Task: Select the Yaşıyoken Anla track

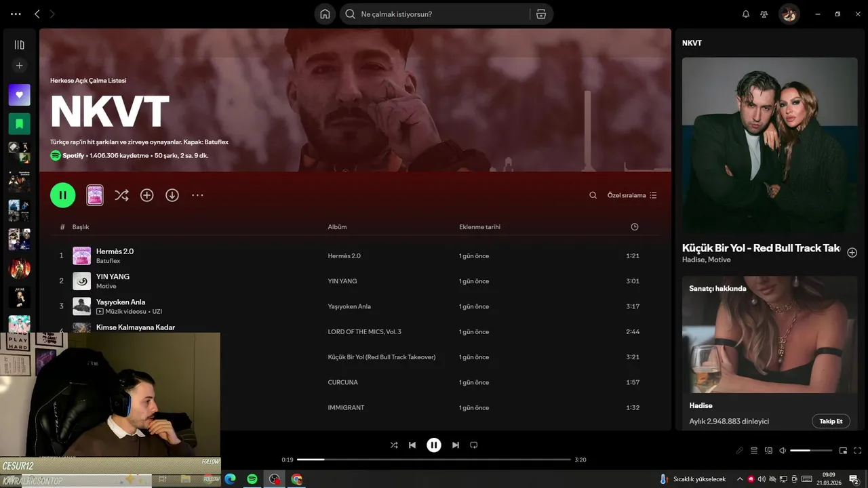Action: 121,302
